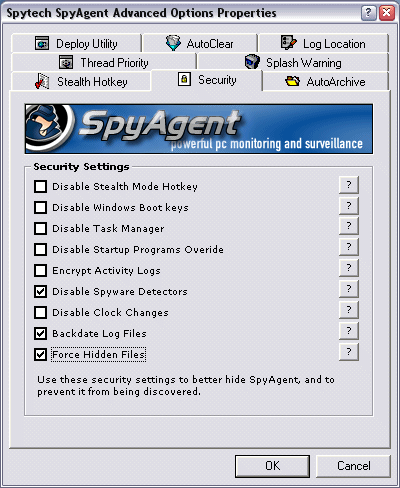Show help for Force Hidden Files
This screenshot has height=488, width=400.
coord(349,352)
